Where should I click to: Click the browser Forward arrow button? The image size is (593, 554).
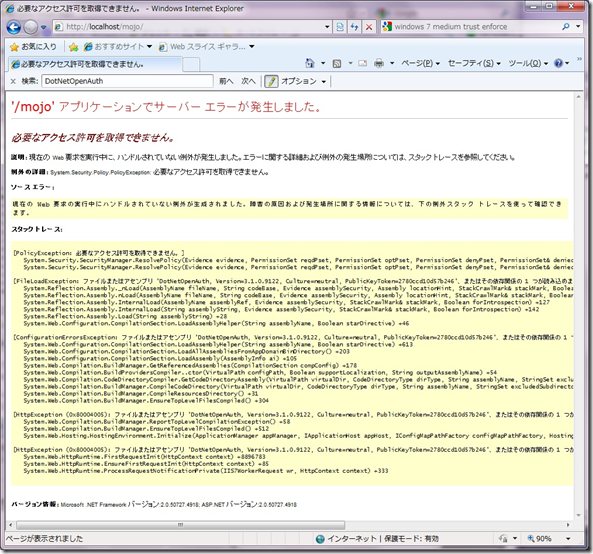click(31, 27)
